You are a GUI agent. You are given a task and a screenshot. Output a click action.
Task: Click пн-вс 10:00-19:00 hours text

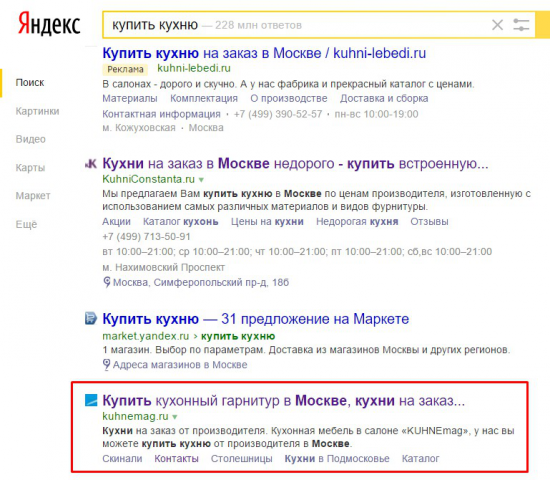click(x=376, y=114)
